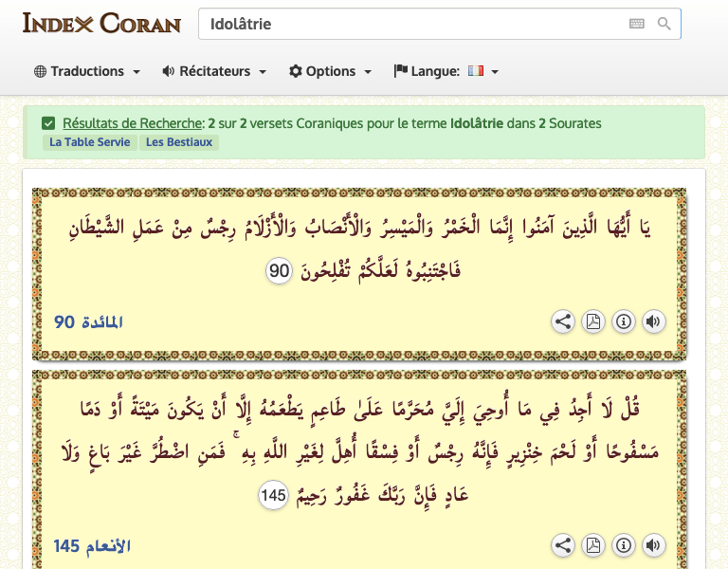Screen dimensions: 728x569
Task: Select the Les Bestiaux sourate tag
Action: (x=179, y=142)
